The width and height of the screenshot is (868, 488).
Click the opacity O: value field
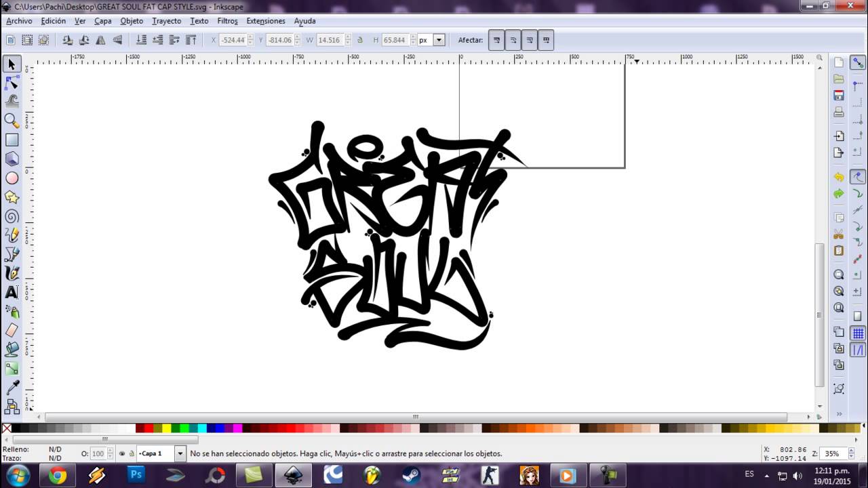98,453
